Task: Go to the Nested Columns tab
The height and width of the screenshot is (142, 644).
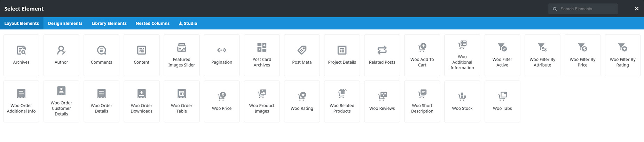Action: (152, 23)
